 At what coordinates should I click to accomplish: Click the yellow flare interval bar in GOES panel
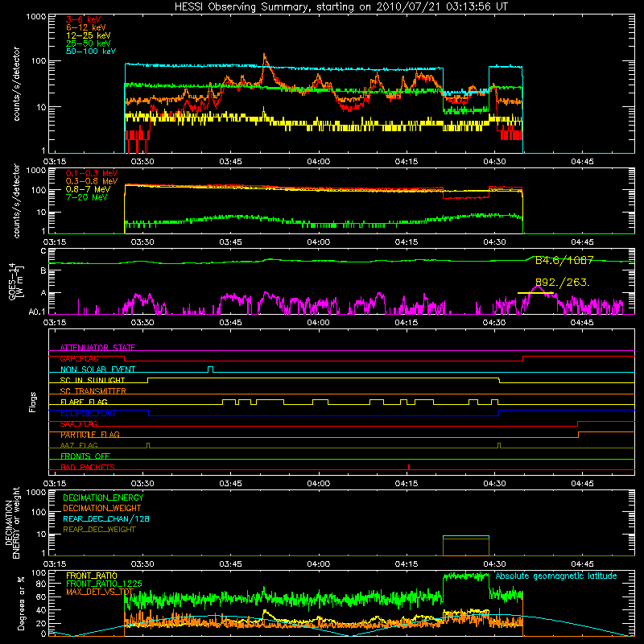(535, 293)
